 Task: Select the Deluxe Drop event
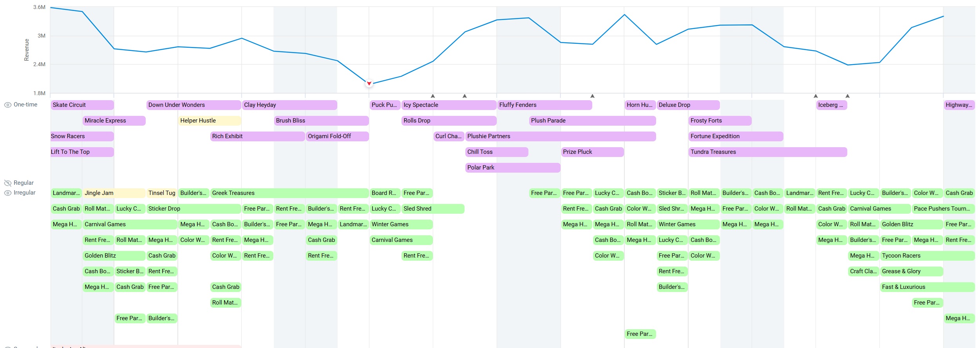(688, 105)
